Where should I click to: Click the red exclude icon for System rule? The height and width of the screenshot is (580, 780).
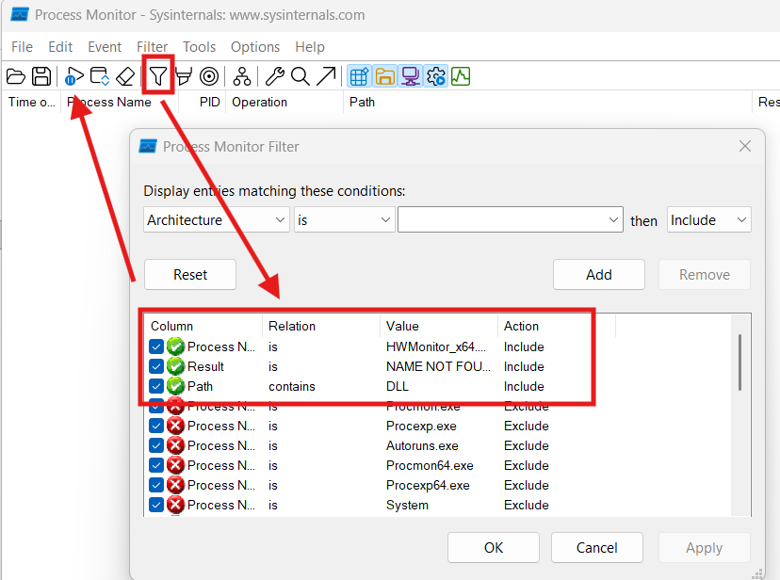point(176,505)
